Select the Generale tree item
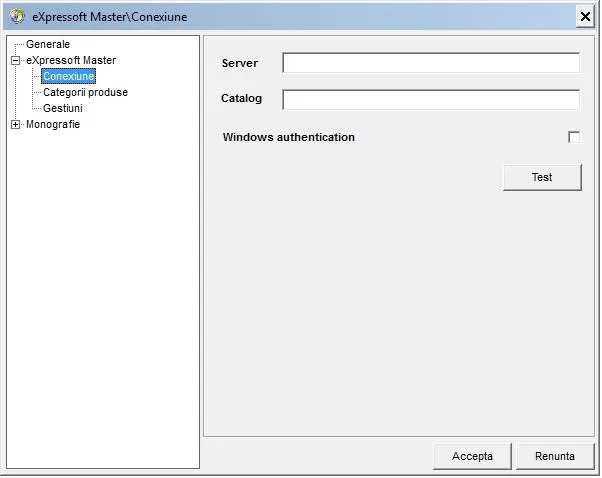Screen dimensions: 602x478 48,44
